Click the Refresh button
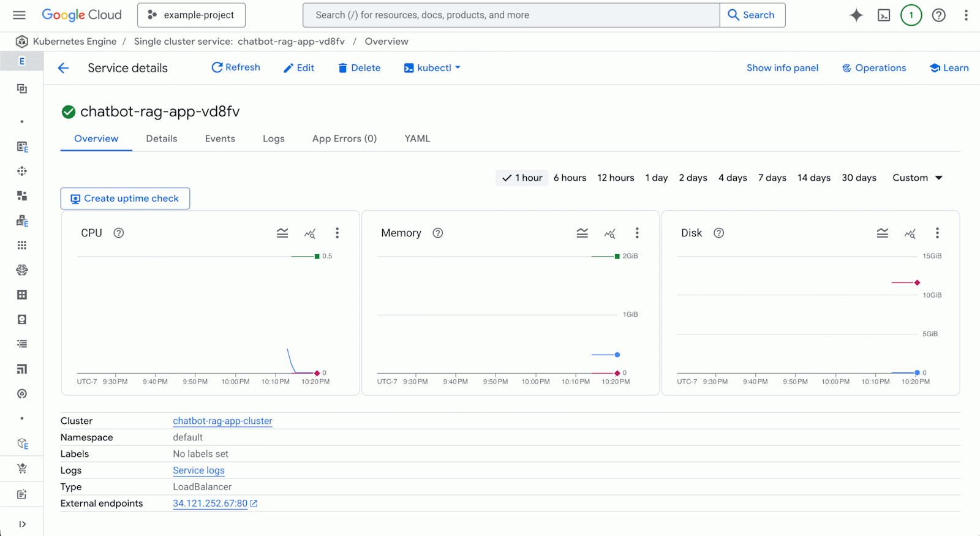Screen dimensions: 980x536 click(236, 67)
